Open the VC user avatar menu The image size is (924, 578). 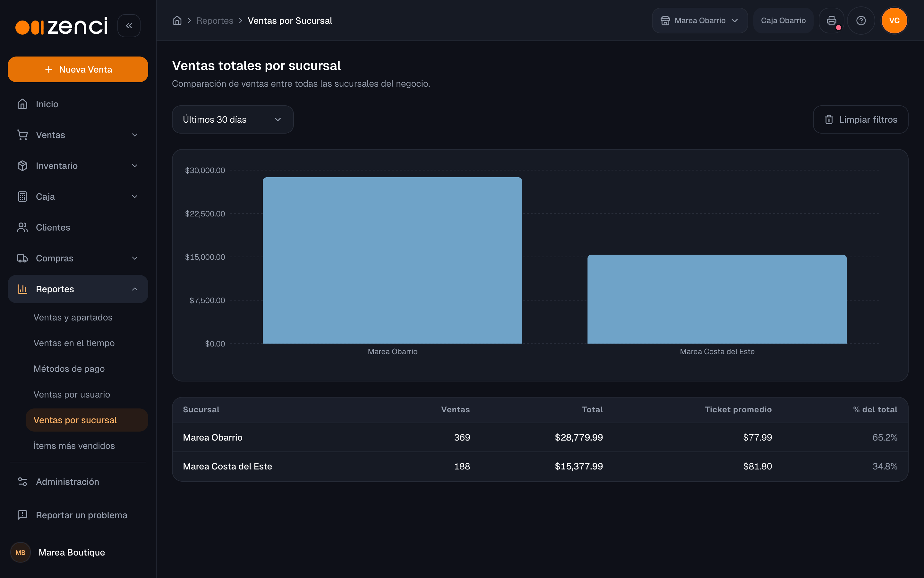pyautogui.click(x=894, y=21)
